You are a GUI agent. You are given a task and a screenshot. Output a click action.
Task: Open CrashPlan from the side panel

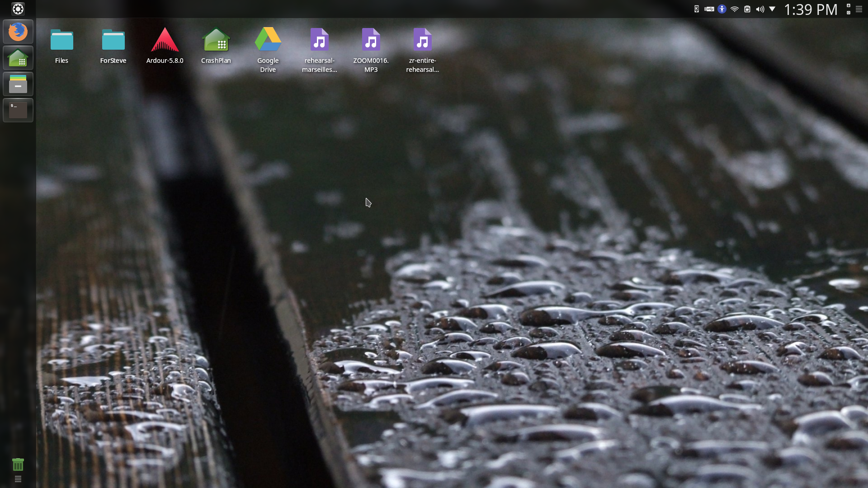[x=18, y=58]
